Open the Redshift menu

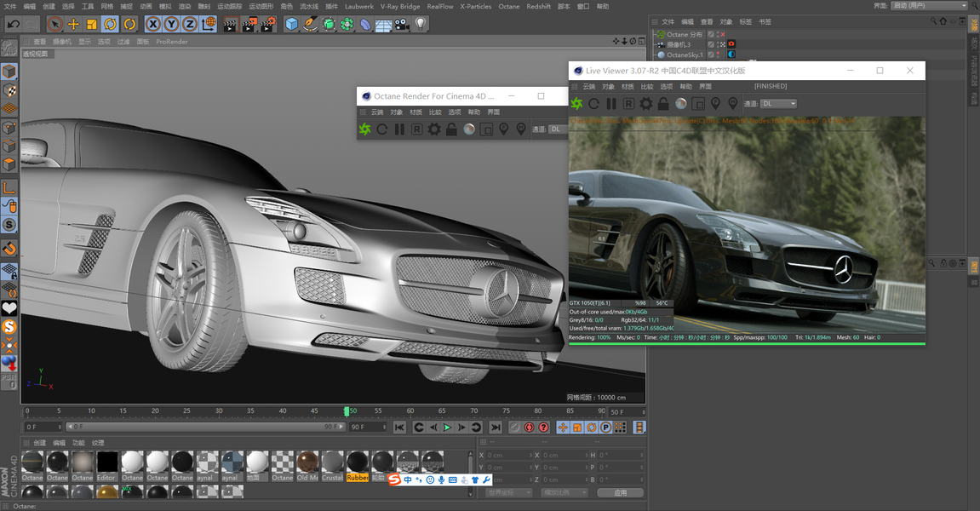click(539, 6)
